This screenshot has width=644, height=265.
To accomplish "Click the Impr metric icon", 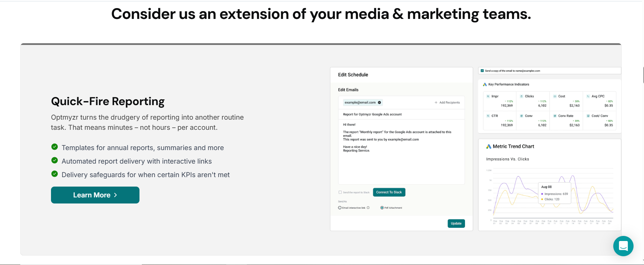I will [488, 96].
